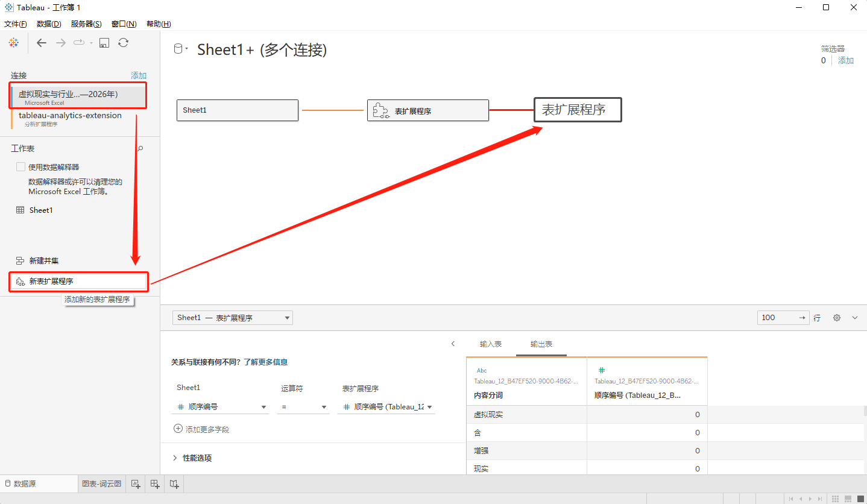
Task: Expand the data grid chevron beside the gear
Action: tap(855, 318)
